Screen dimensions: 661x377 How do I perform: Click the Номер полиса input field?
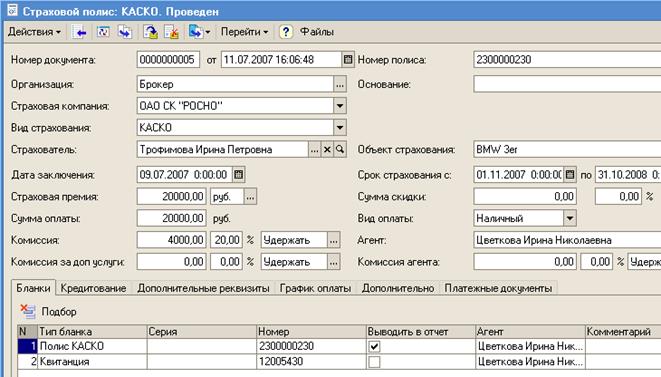click(567, 59)
